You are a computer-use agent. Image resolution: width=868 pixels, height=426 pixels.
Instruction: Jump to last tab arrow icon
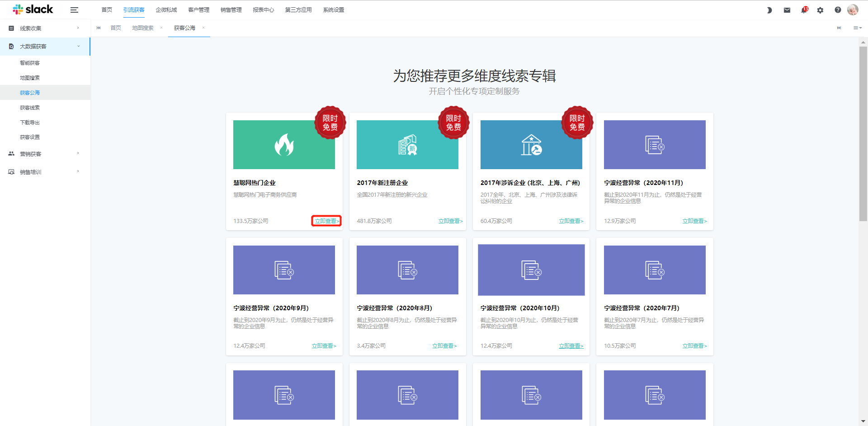click(x=839, y=28)
